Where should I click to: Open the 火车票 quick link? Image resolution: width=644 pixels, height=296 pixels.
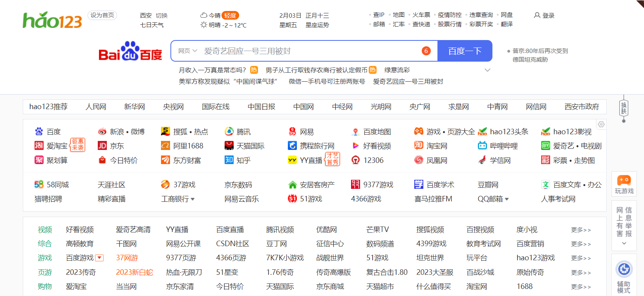pos(421,15)
